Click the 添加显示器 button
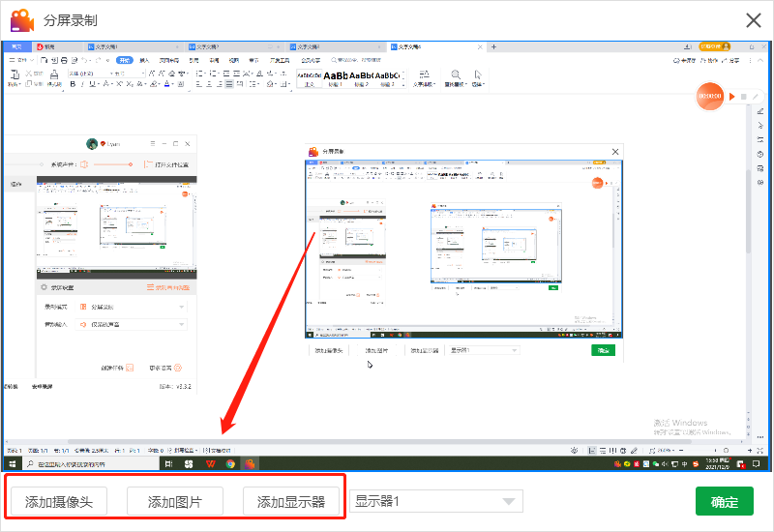The height and width of the screenshot is (532, 774). click(x=291, y=501)
